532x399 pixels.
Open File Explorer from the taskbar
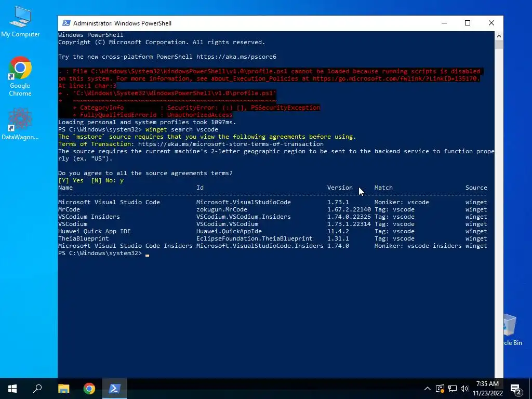[x=63, y=389]
